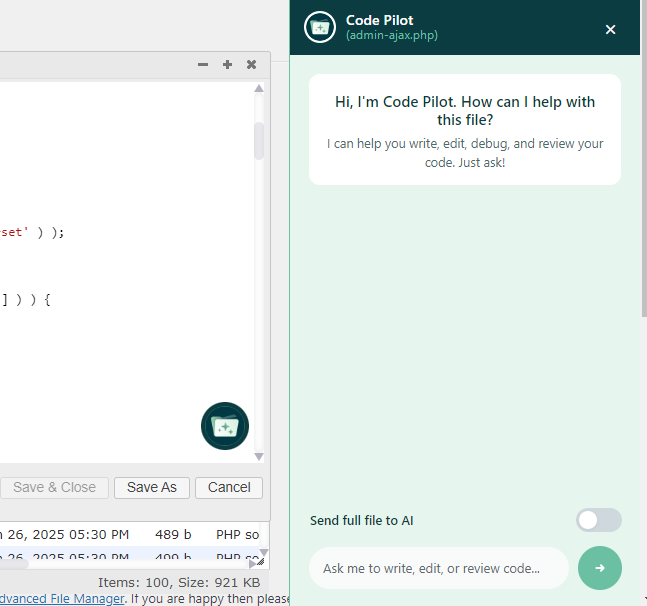The image size is (647, 606).
Task: Click the Code Pilot greeting heading
Action: point(465,111)
